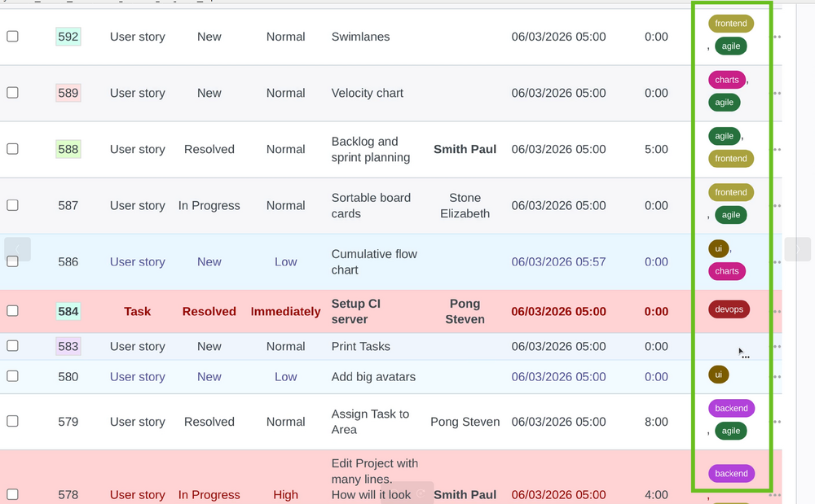
Task: Click the Immediately priority cell
Action: (x=286, y=311)
